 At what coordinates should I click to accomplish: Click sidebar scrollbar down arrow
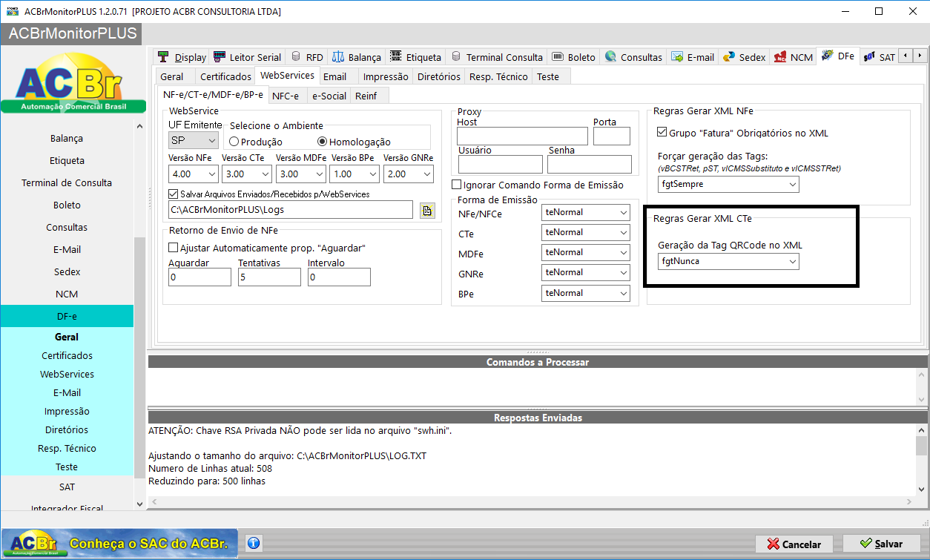(140, 504)
